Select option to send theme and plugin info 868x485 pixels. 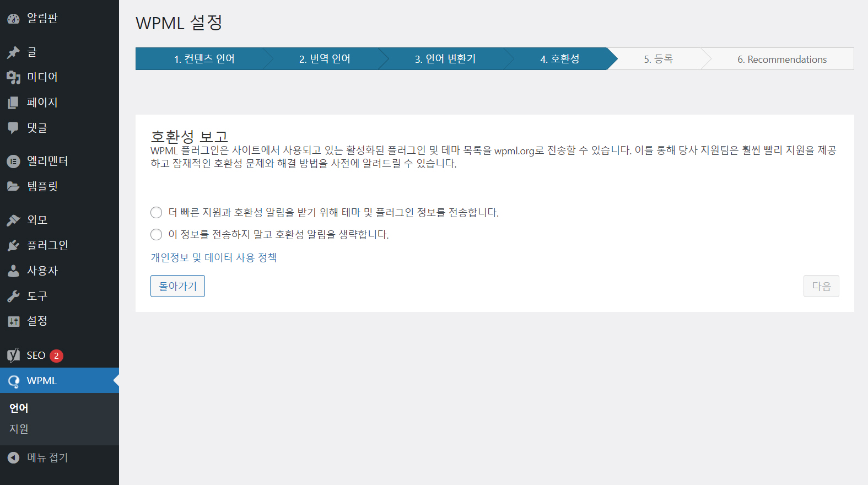tap(157, 213)
